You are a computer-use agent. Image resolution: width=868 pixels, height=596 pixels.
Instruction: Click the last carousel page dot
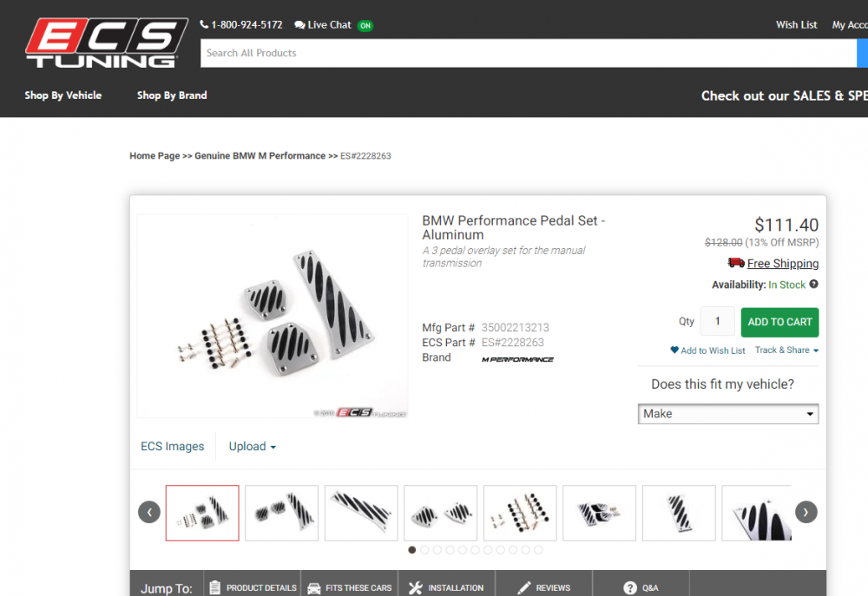538,549
